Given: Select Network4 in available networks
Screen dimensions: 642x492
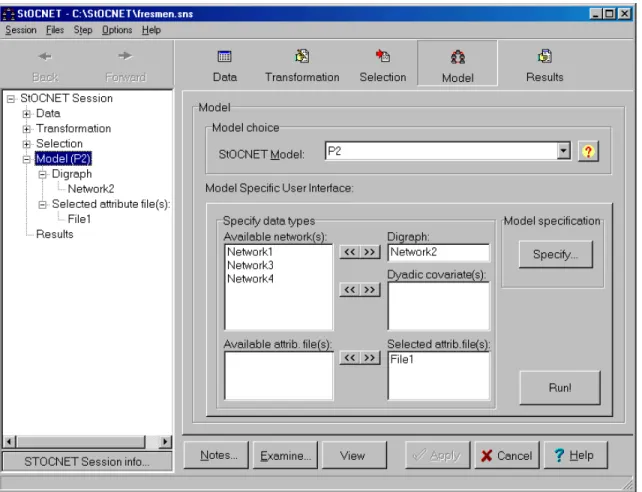Looking at the screenshot, I should (x=250, y=279).
